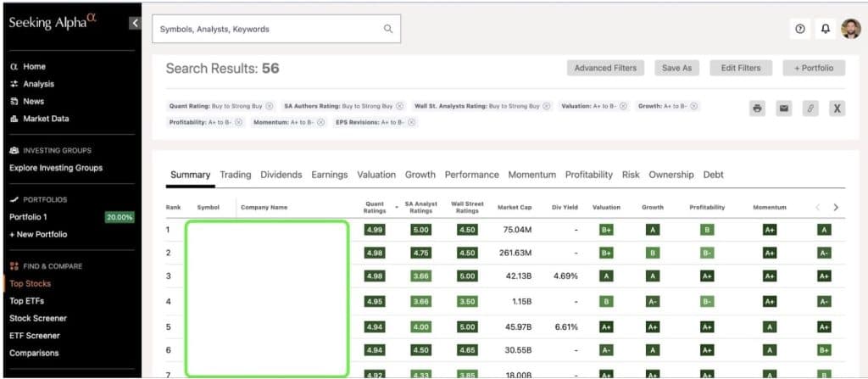Remove the Wall St. Analysts Rating filter
Viewport: 868px width, 379px height.
point(547,106)
